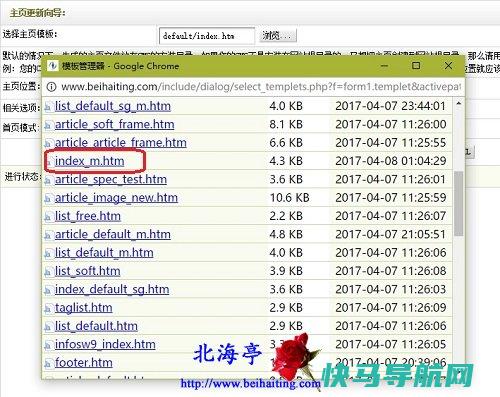Select taglist.htm template
The image size is (500, 397).
(x=83, y=308)
